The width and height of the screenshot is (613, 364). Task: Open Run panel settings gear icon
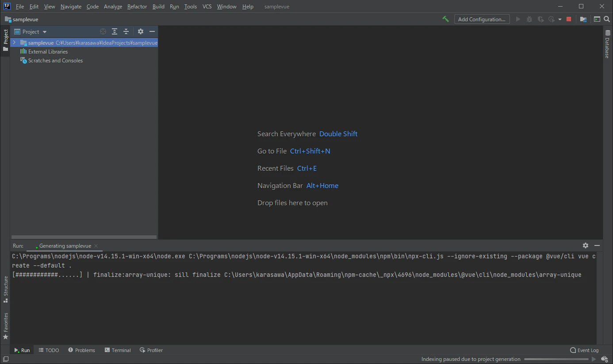[x=586, y=245]
